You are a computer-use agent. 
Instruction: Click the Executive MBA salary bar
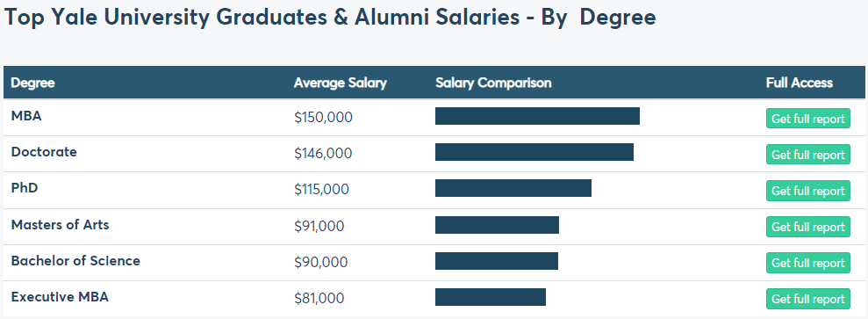click(x=491, y=297)
